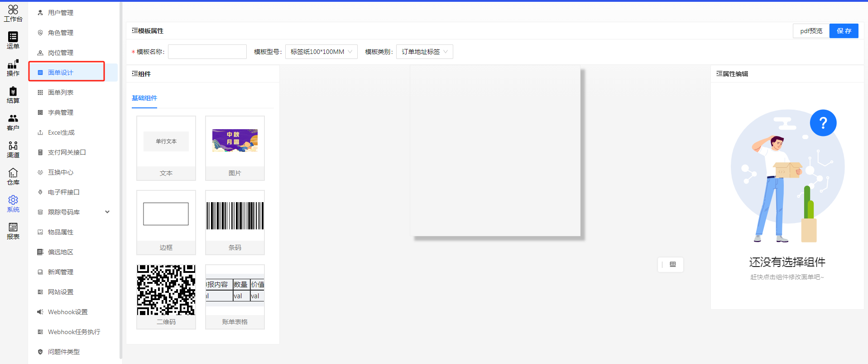868x364 pixels.
Task: Click the 运单 waybill sidebar icon
Action: [13, 40]
